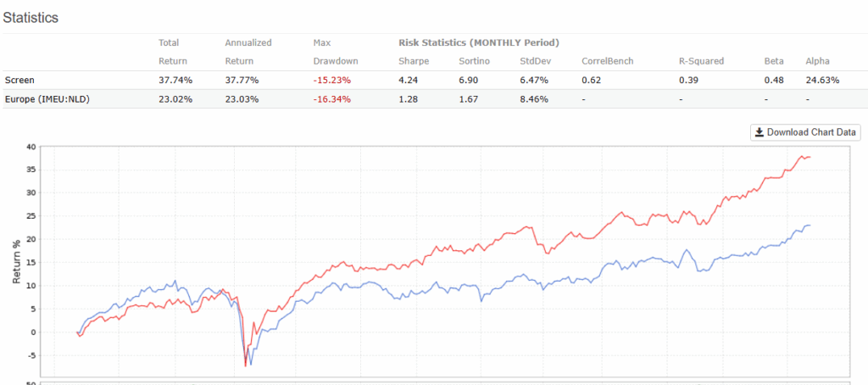Click the Risk Statistics (MONTHLY Period) header
The image size is (868, 385).
(x=478, y=42)
